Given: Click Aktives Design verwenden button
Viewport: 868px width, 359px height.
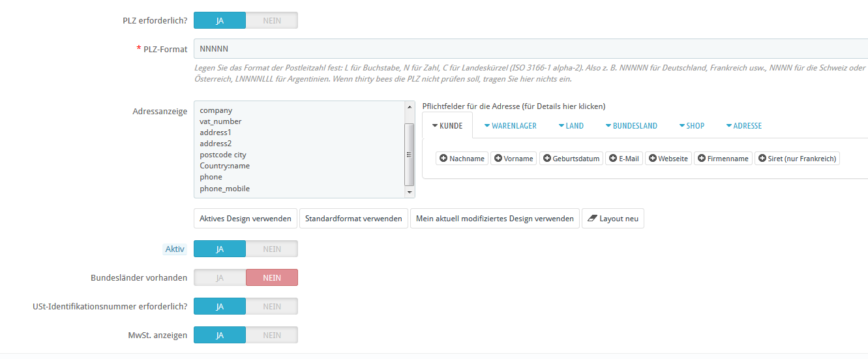Looking at the screenshot, I should [x=245, y=219].
